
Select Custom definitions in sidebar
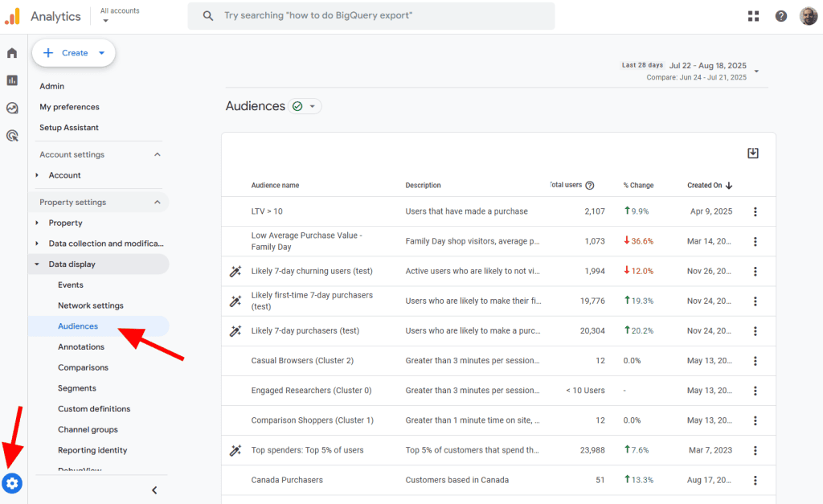[94, 409]
